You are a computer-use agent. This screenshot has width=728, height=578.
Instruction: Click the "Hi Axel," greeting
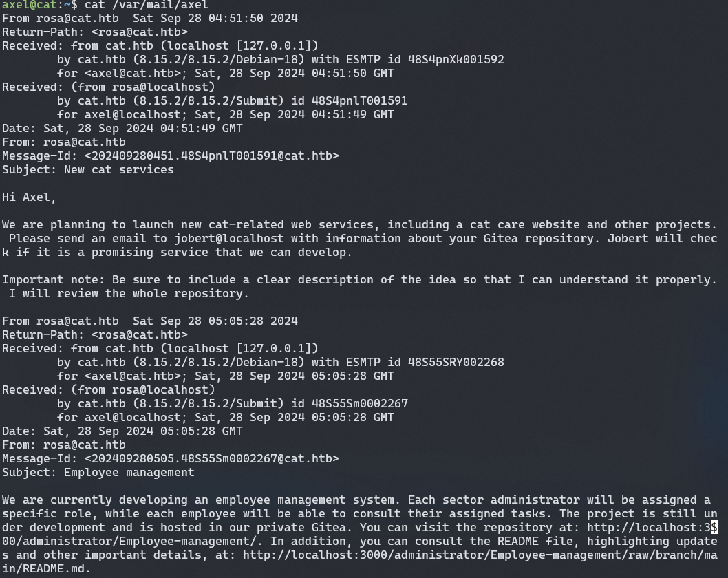(x=29, y=197)
